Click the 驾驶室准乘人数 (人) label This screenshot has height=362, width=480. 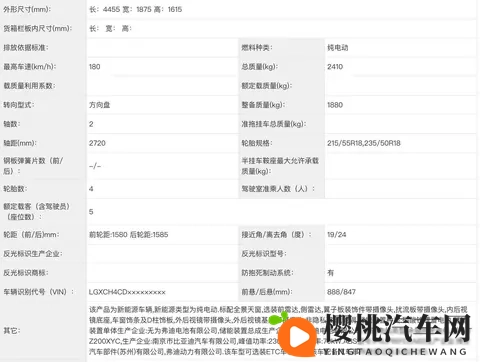point(278,189)
